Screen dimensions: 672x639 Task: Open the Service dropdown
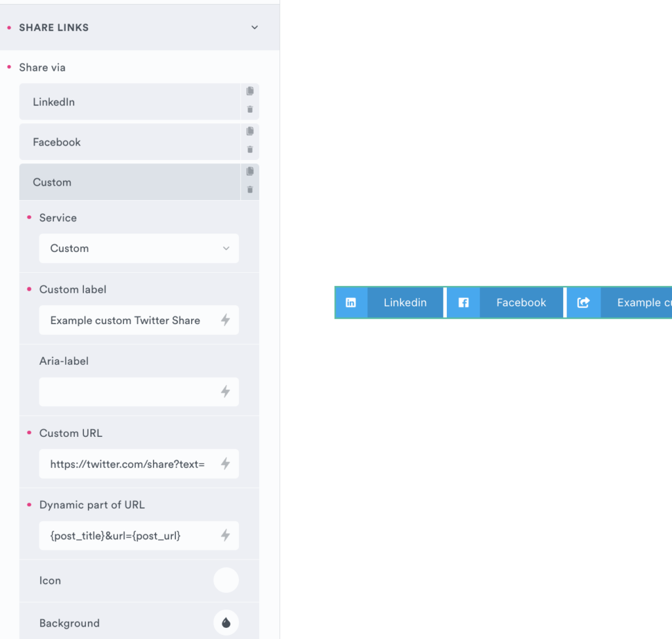click(138, 249)
